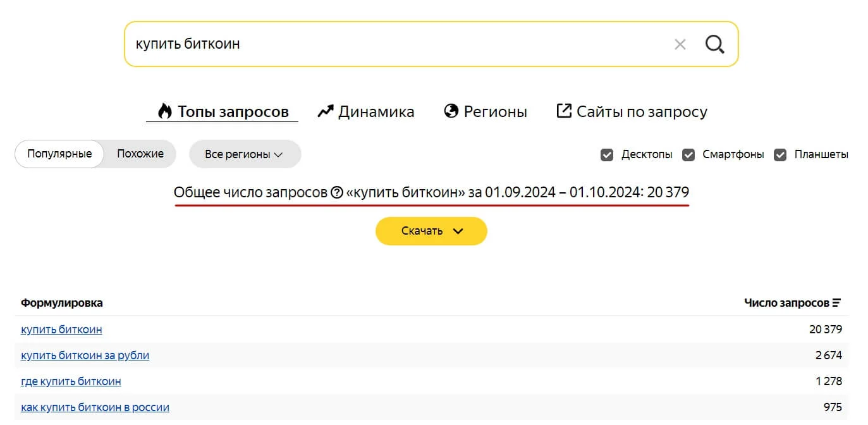Expand the Скачать download menu
The image size is (868, 425).
tap(431, 231)
